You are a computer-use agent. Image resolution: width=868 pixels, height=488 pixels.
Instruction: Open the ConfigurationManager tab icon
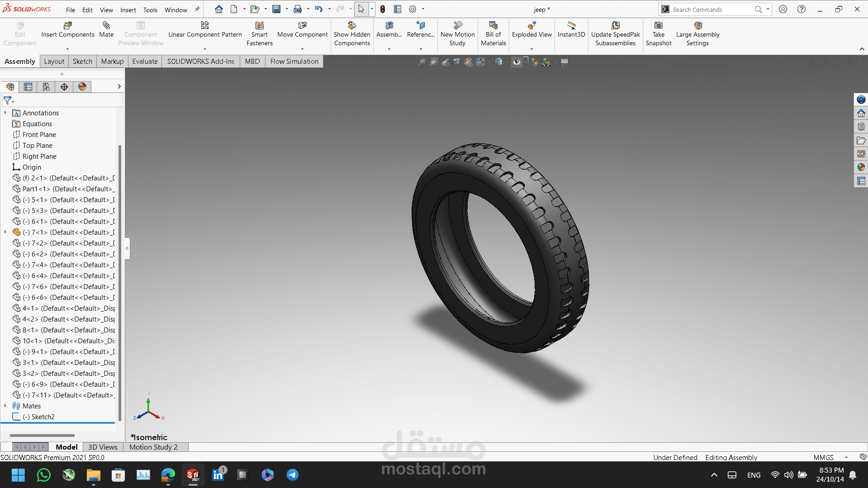(46, 87)
